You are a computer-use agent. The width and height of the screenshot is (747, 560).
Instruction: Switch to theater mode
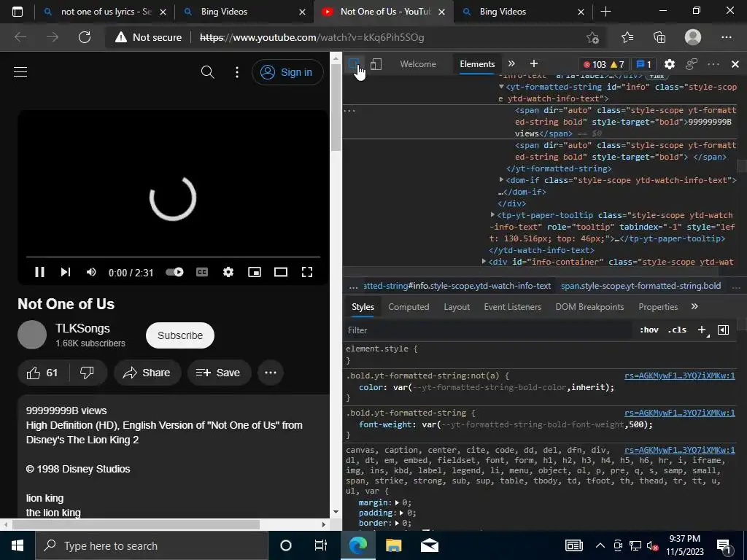coord(281,272)
